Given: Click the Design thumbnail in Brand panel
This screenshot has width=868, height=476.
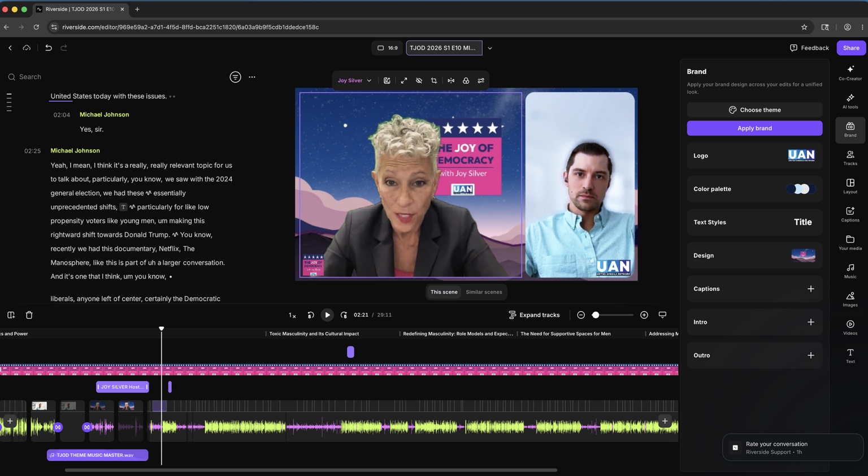Looking at the screenshot, I should pyautogui.click(x=803, y=256).
